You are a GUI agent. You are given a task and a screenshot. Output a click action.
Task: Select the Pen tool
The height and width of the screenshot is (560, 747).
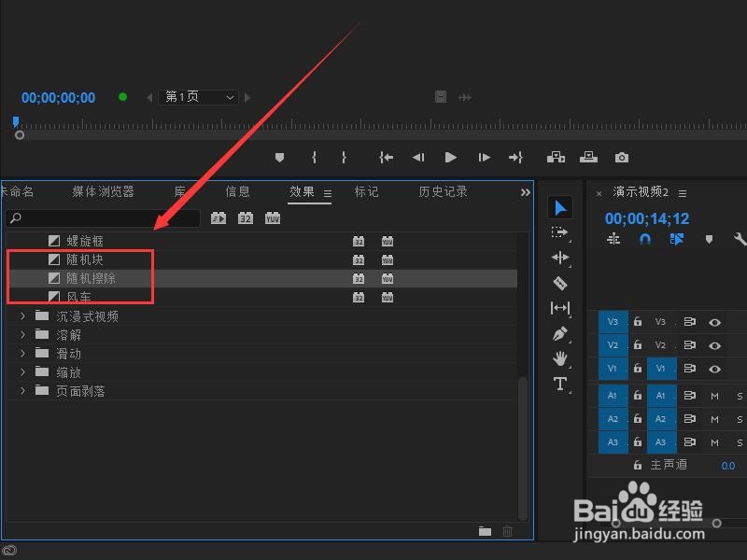pyautogui.click(x=559, y=333)
